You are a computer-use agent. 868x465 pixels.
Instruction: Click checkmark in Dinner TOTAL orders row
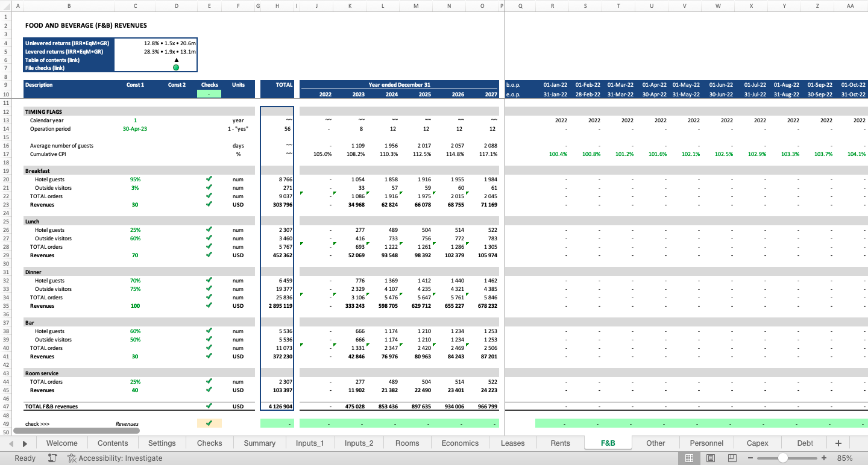[209, 297]
